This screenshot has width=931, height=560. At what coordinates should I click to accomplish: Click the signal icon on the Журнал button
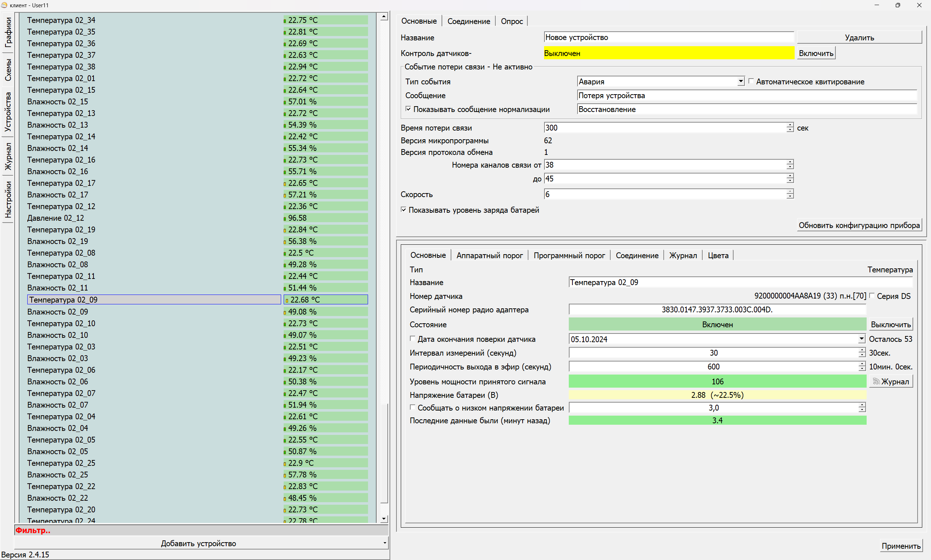pyautogui.click(x=876, y=381)
